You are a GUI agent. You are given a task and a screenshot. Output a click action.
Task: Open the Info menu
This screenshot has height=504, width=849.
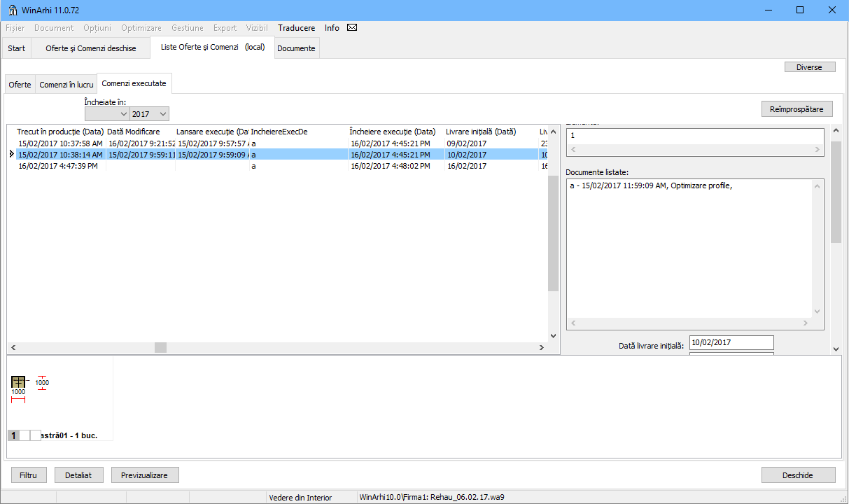coord(332,28)
